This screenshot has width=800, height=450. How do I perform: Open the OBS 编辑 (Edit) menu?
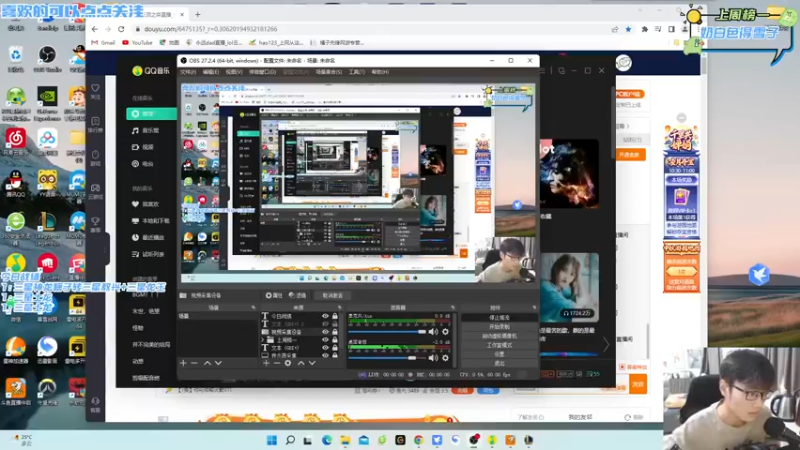210,72
